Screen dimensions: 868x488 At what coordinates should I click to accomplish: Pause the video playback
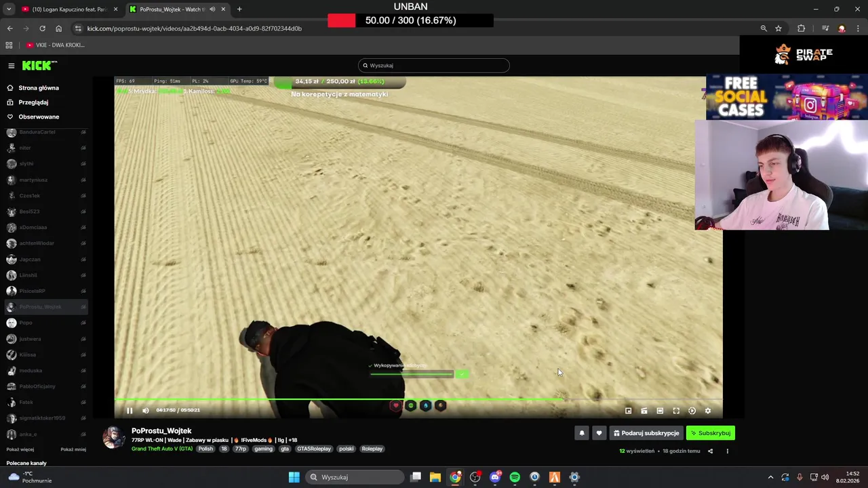130,411
